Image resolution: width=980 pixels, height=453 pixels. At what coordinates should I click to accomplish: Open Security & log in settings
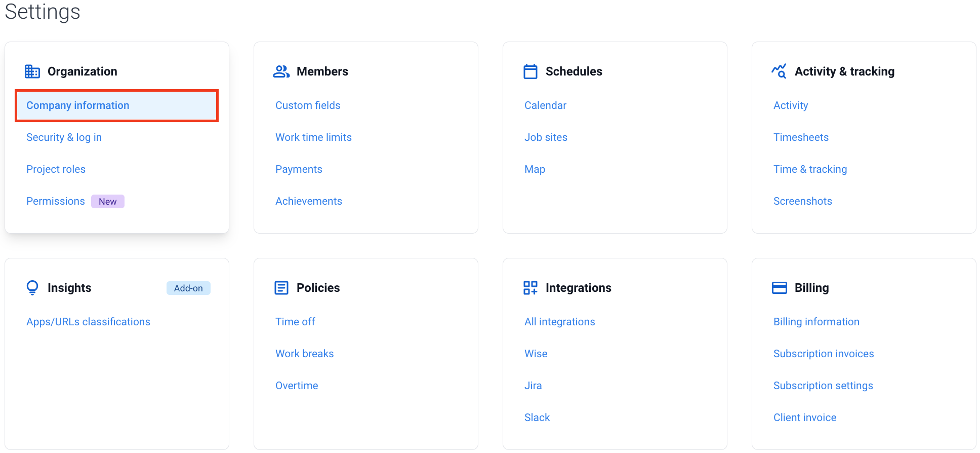64,137
